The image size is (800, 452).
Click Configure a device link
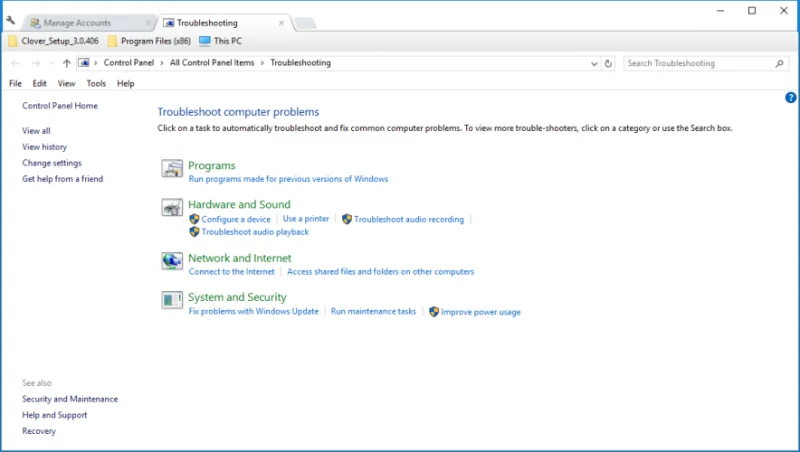point(236,219)
